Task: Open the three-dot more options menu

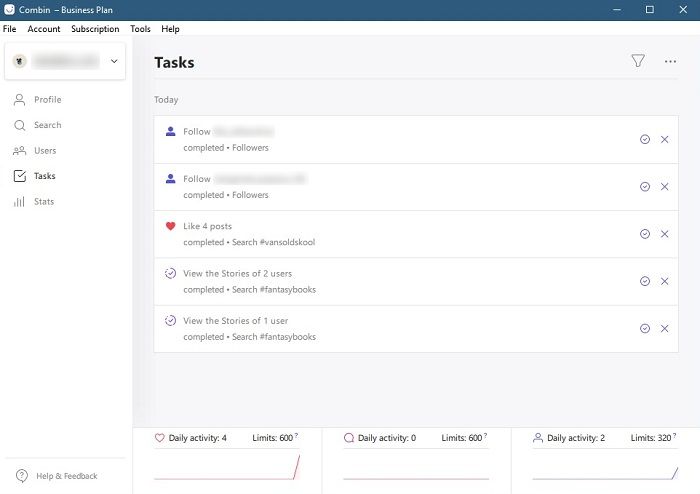Action: 670,62
